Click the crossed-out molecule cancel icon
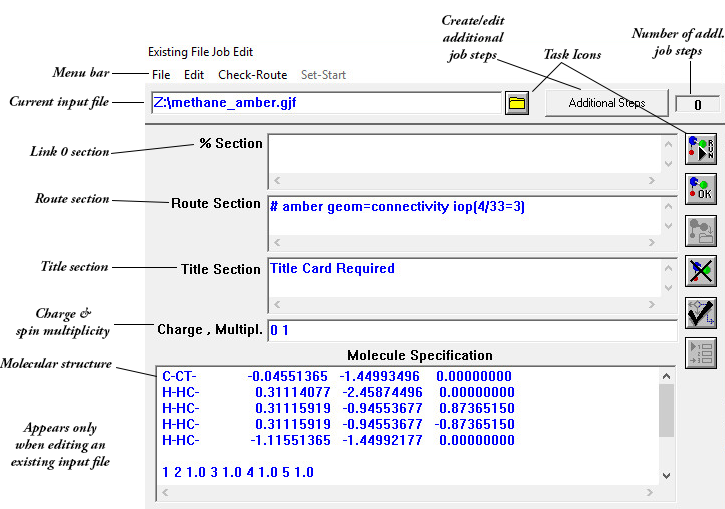This screenshot has width=725, height=509. (700, 271)
